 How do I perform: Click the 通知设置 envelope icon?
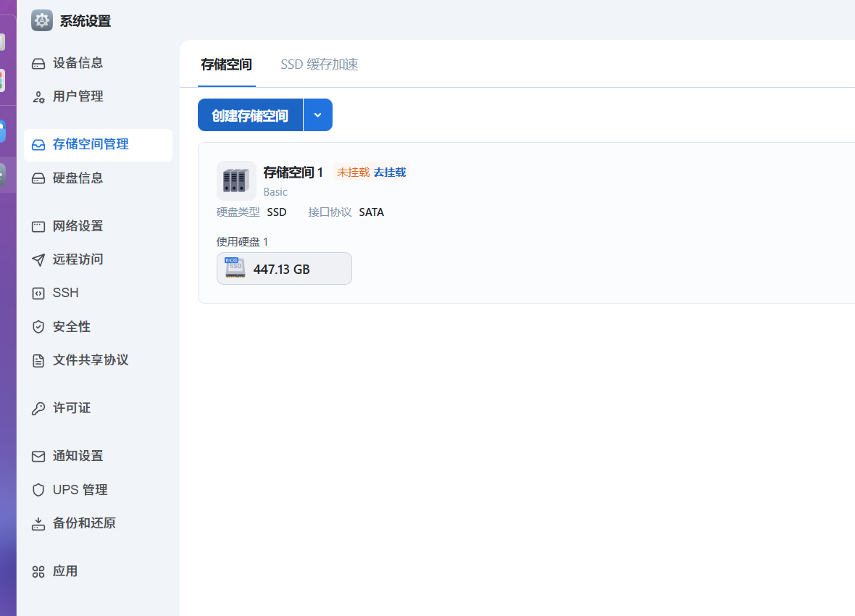click(38, 456)
